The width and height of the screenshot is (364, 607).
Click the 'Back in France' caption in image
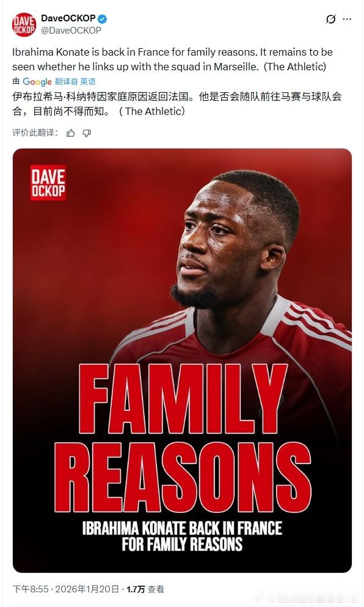182,537
